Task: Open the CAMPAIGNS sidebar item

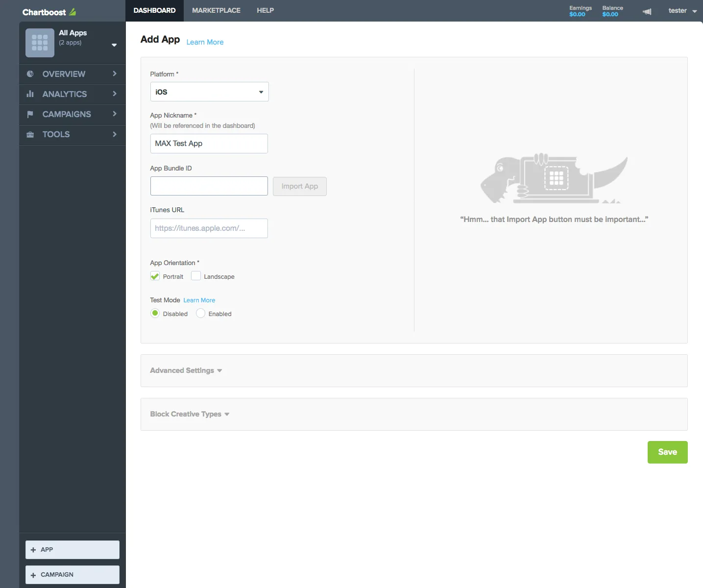Action: pos(73,114)
